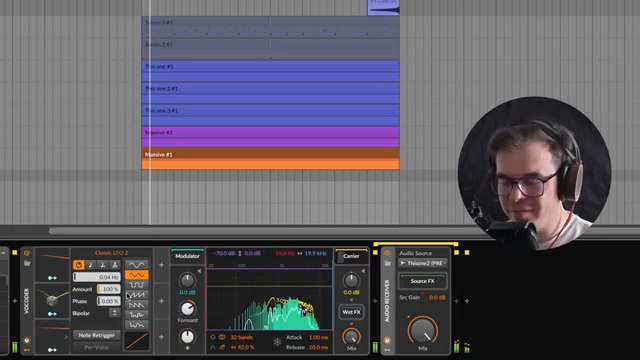The height and width of the screenshot is (360, 640).
Task: Click the 19.9 kHz upper frequency value
Action: [316, 253]
